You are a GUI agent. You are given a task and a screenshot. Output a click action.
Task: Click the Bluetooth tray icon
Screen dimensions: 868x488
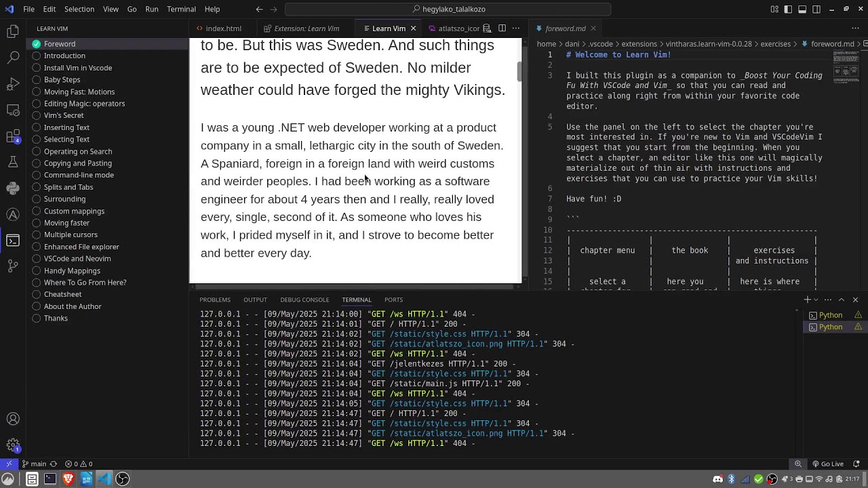coord(731,479)
